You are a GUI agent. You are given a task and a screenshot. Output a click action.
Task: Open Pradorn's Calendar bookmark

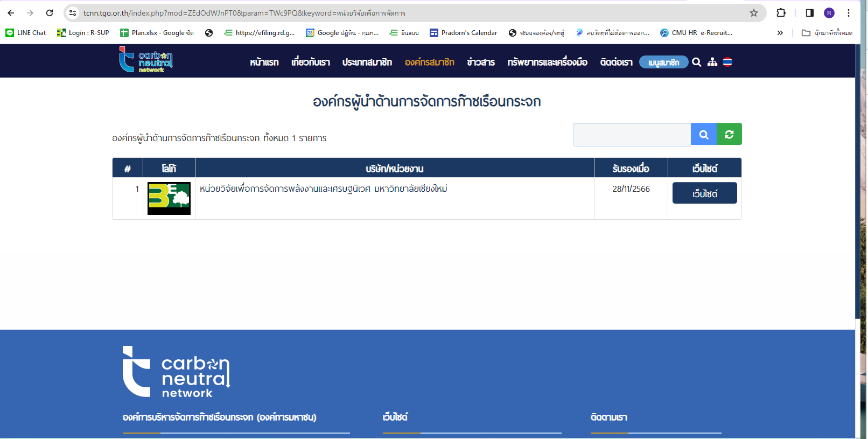tap(463, 33)
